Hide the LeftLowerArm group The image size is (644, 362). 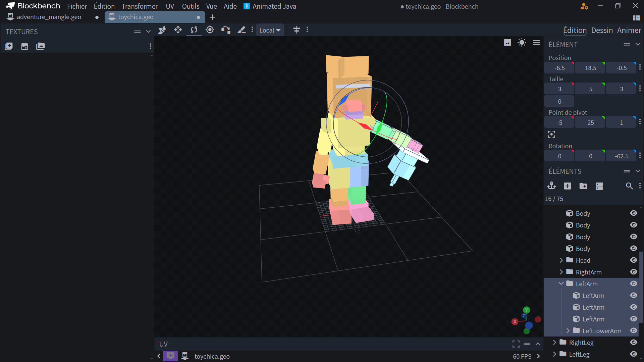coord(633,330)
